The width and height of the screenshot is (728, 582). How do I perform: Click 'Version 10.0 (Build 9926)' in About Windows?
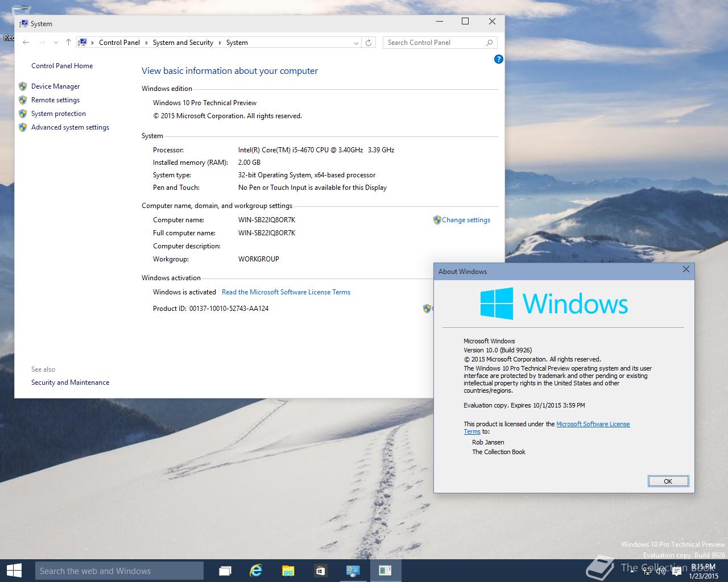(498, 350)
